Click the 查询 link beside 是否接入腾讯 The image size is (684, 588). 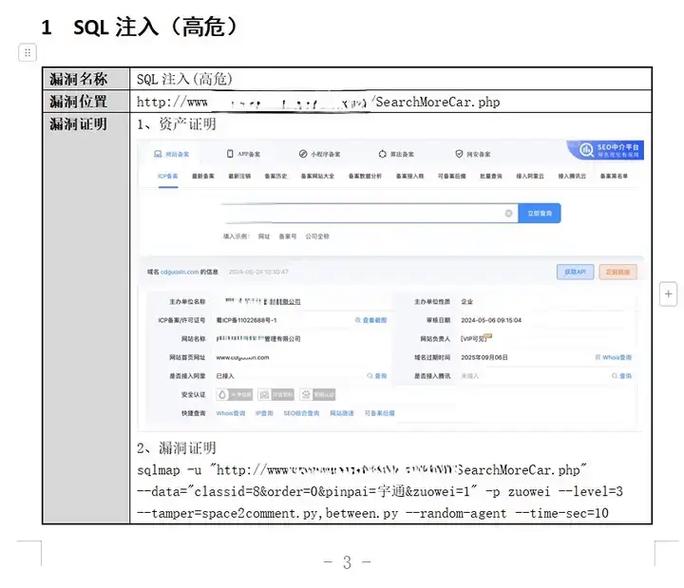(622, 376)
